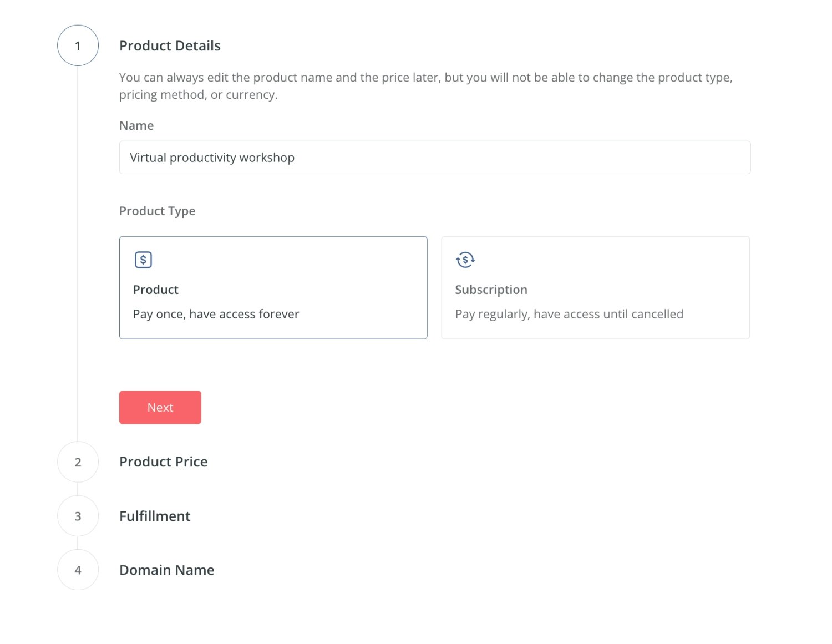Image resolution: width=832 pixels, height=644 pixels.
Task: Choose the Subscription product type card
Action: [595, 288]
